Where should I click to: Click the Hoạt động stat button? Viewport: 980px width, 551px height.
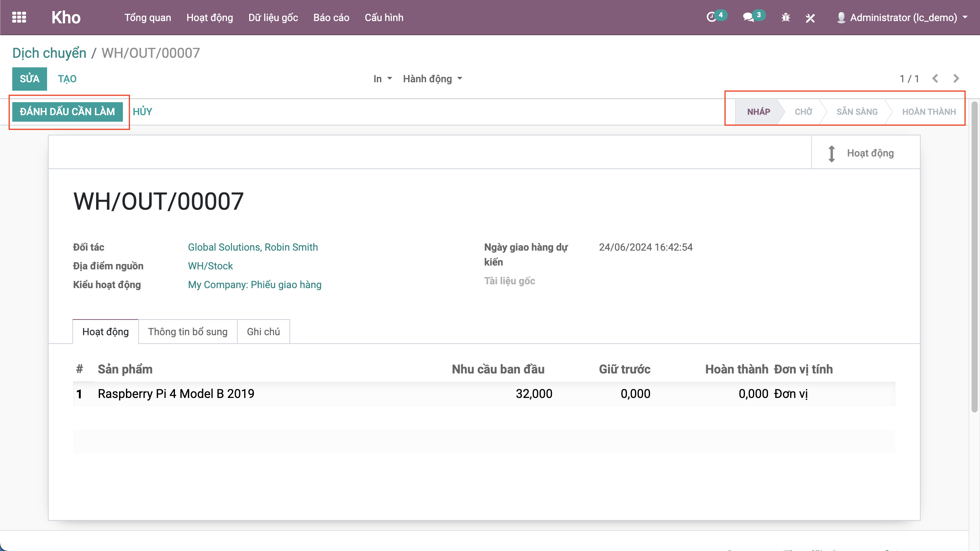click(x=865, y=153)
